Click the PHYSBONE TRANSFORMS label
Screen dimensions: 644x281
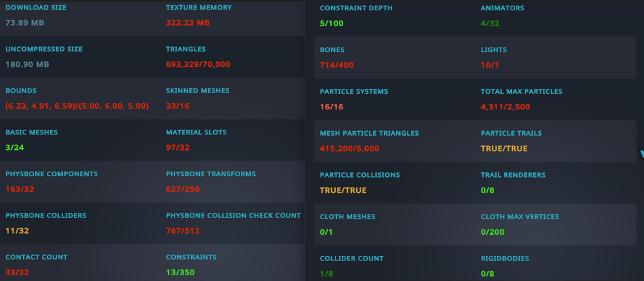(211, 174)
